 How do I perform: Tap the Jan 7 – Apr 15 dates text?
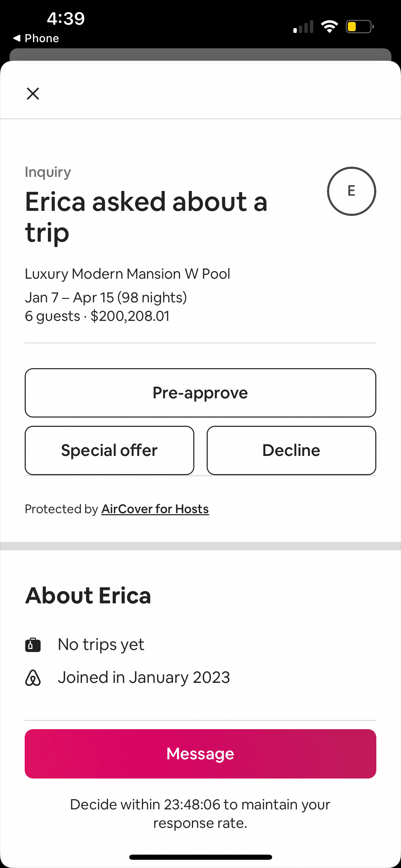point(106,298)
